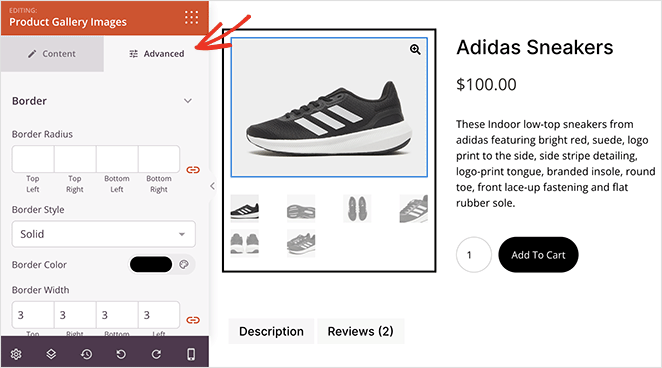
Task: Click the redo arrow icon
Action: coord(156,354)
